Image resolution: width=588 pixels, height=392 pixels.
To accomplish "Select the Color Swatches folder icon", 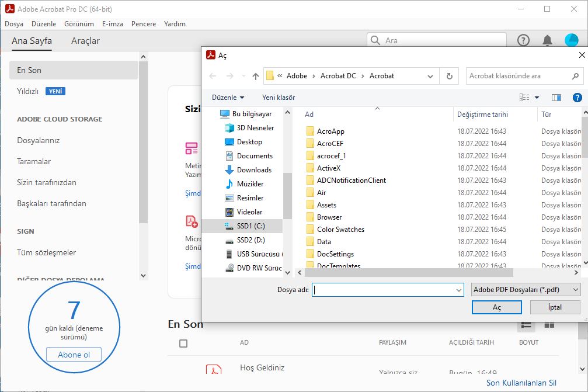I will (310, 229).
